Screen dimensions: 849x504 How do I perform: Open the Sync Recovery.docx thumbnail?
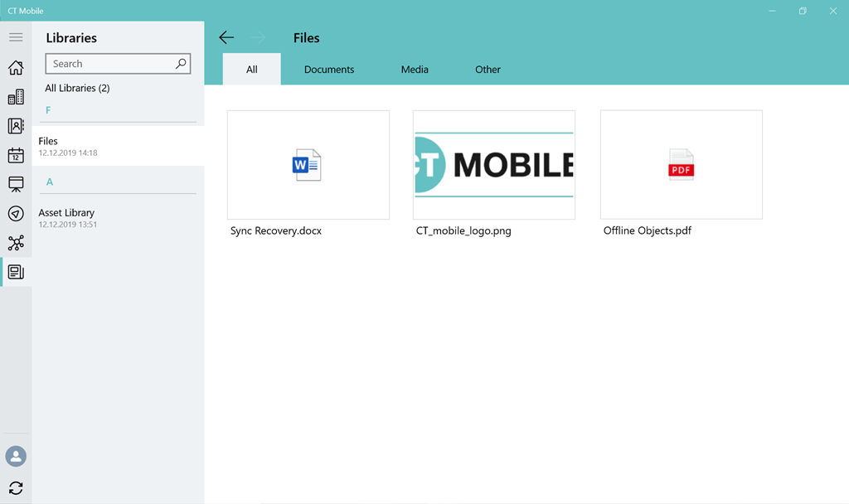click(x=308, y=165)
